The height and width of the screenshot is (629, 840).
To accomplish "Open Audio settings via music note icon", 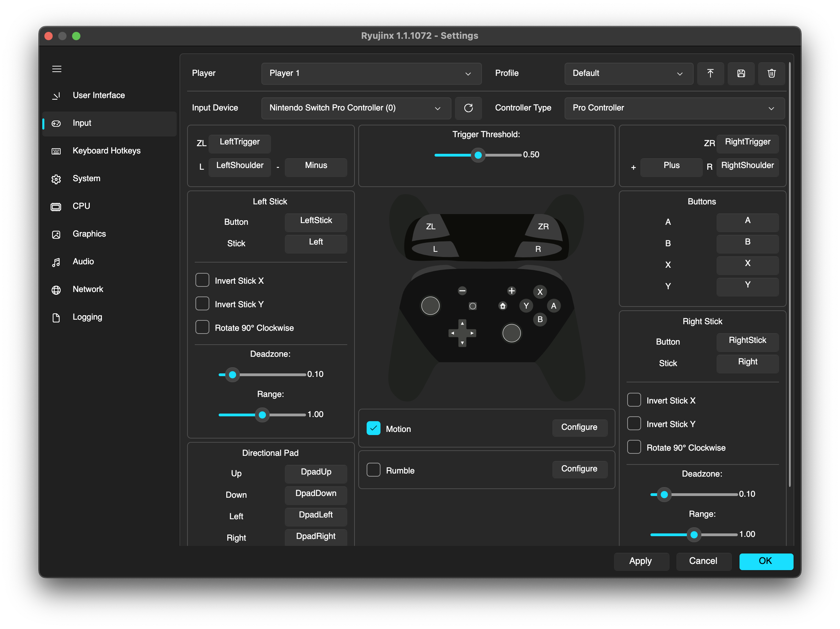I will [x=56, y=262].
